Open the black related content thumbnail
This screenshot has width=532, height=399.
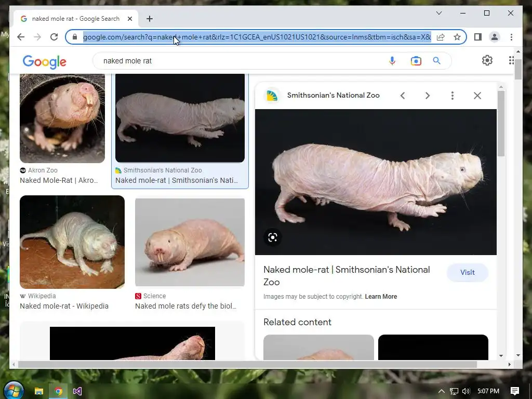[433, 347]
